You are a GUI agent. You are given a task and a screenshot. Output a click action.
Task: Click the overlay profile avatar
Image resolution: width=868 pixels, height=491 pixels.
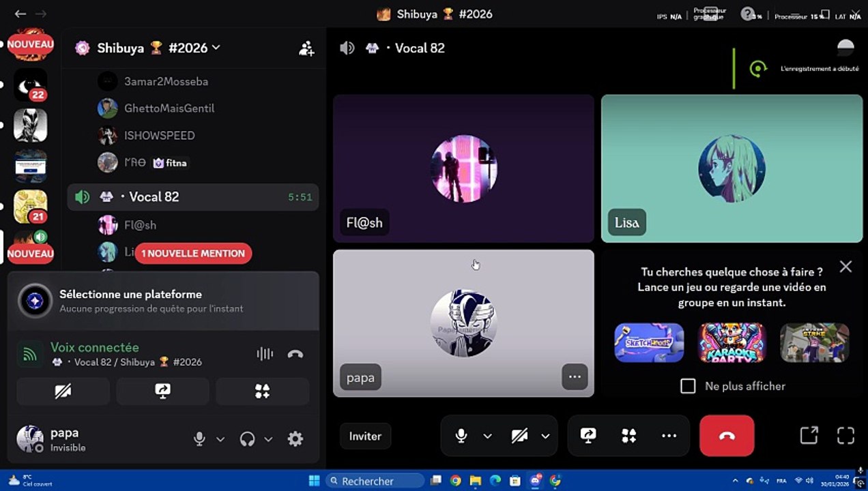845,48
